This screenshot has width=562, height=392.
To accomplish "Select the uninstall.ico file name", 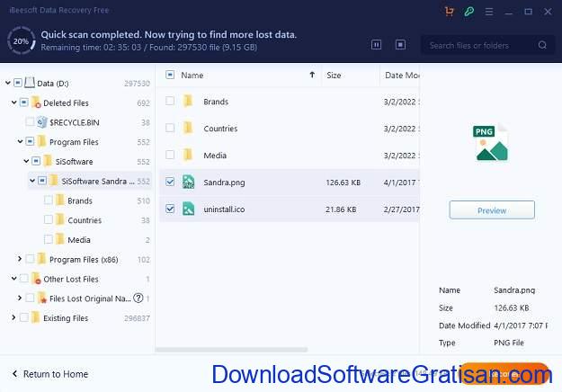I will 224,209.
